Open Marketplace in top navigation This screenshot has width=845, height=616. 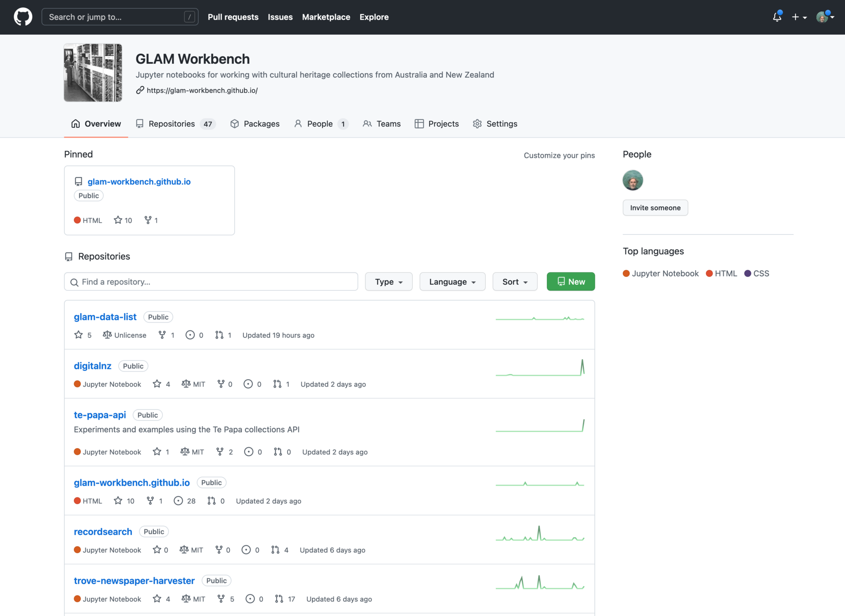coord(326,17)
